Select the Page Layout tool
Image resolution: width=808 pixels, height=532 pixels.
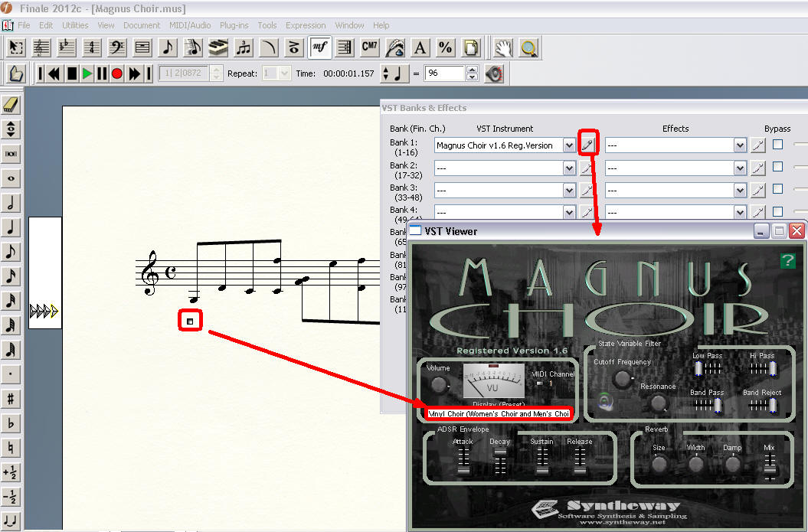471,48
